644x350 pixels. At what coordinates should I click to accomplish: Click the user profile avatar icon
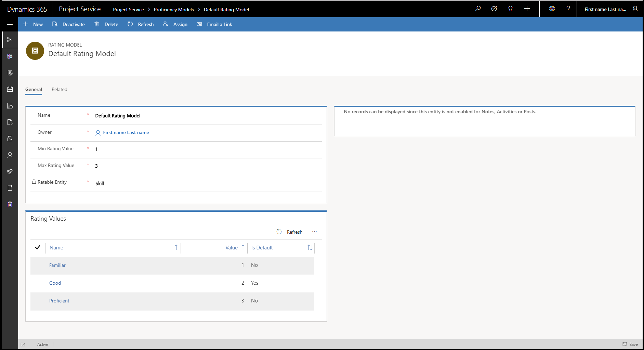(635, 9)
